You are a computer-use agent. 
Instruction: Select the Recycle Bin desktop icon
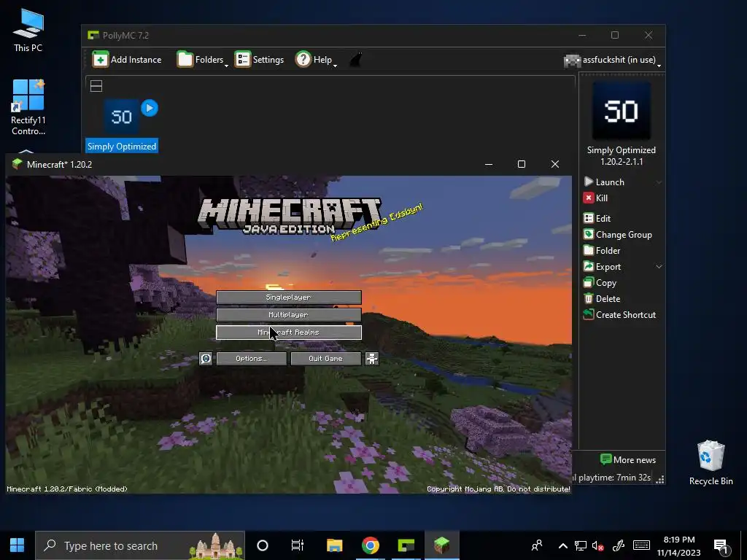point(711,463)
